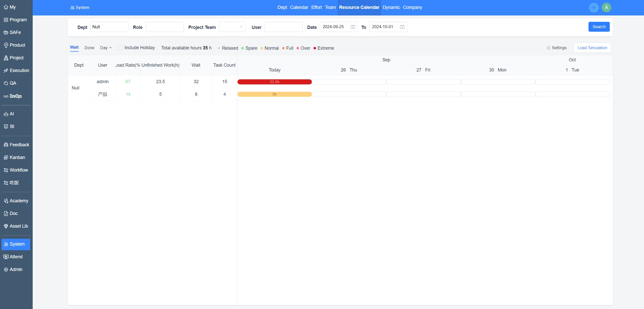The width and height of the screenshot is (644, 309).
Task: Click 产品's load rate 14
Action: pyautogui.click(x=128, y=94)
